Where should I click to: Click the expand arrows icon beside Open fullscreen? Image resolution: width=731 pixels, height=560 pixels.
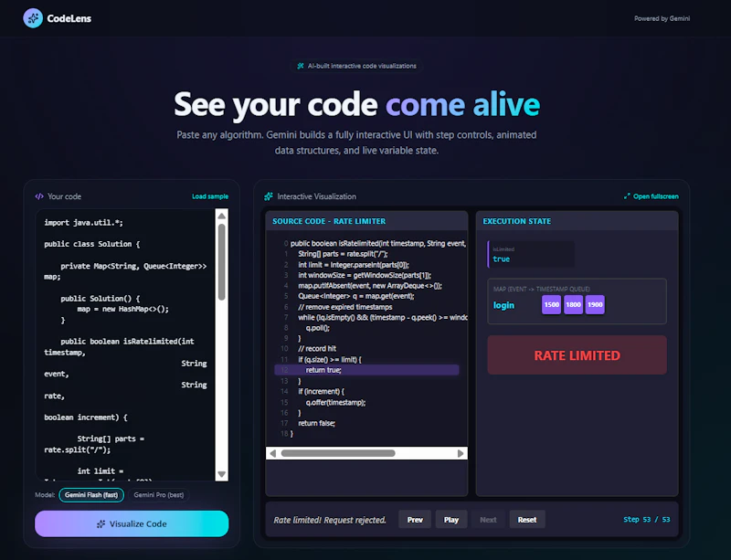point(627,196)
